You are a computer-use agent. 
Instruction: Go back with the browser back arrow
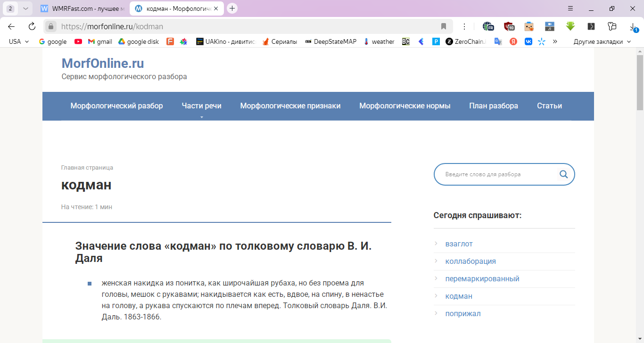[11, 26]
